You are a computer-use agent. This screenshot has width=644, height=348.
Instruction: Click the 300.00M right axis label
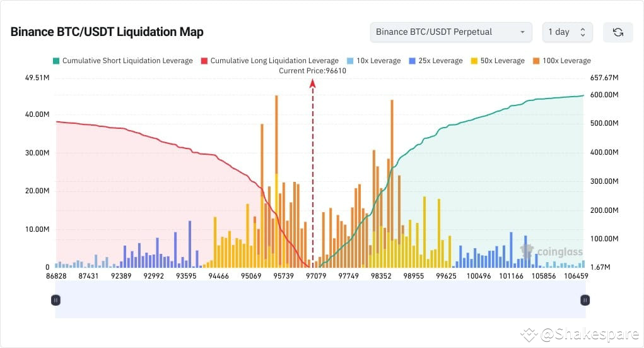point(604,181)
